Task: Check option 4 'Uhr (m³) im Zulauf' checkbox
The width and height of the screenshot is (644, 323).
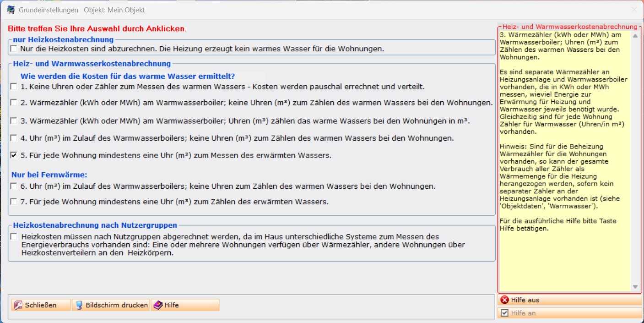Action: [x=14, y=138]
